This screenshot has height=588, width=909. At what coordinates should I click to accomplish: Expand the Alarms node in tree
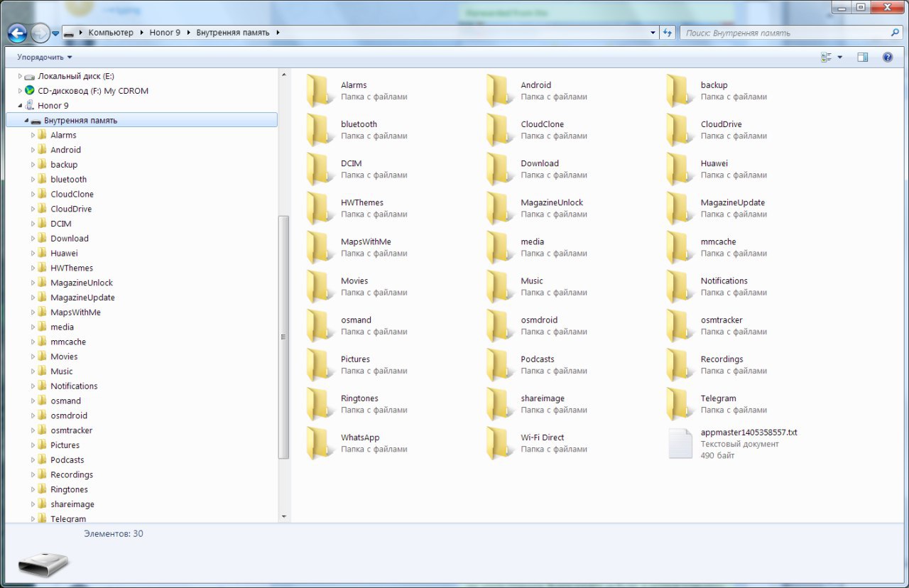pos(33,135)
